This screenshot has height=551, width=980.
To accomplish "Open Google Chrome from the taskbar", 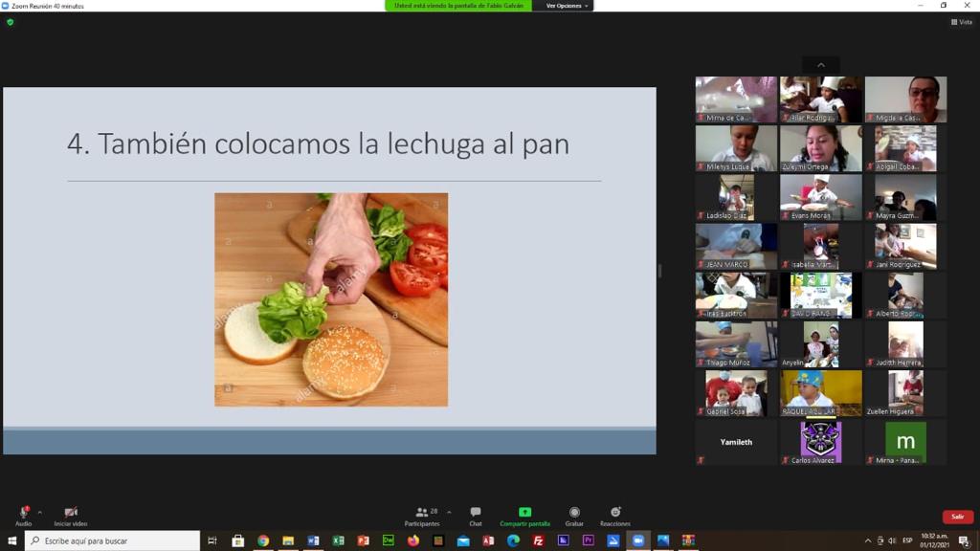I will click(263, 540).
